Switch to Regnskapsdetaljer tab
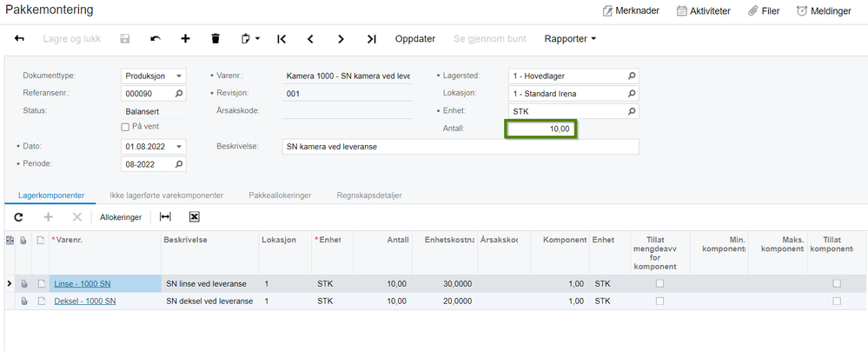The height and width of the screenshot is (351, 868). pos(369,195)
